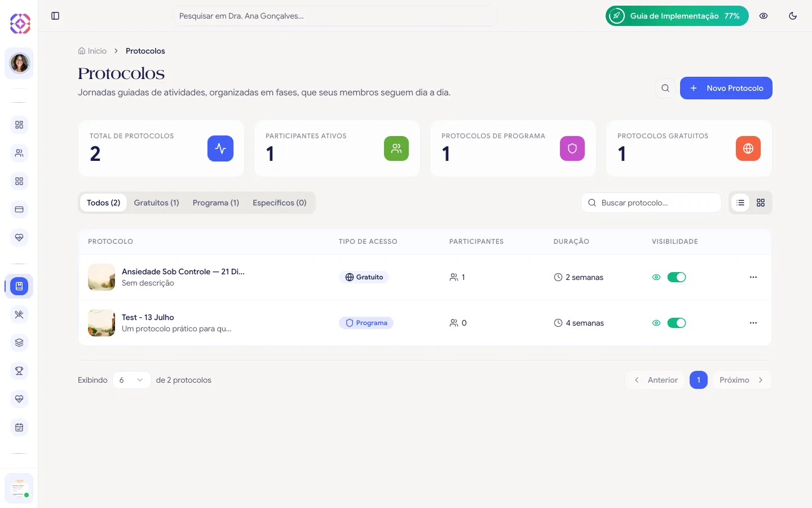Click Protocolos de Programa shield icon
Image resolution: width=812 pixels, height=508 pixels.
[x=572, y=148]
